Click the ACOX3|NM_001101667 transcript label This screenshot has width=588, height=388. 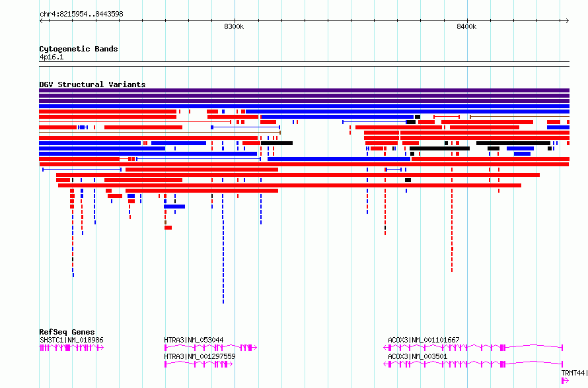[423, 340]
